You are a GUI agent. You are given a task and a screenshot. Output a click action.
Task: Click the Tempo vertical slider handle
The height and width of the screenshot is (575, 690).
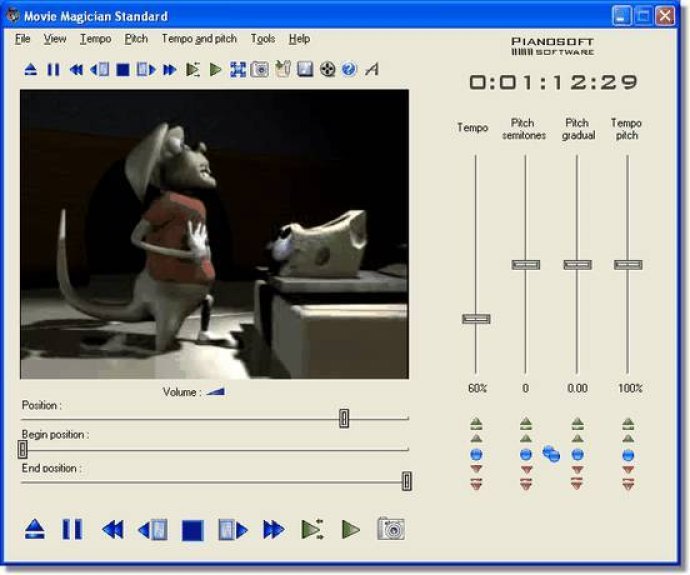pos(476,319)
